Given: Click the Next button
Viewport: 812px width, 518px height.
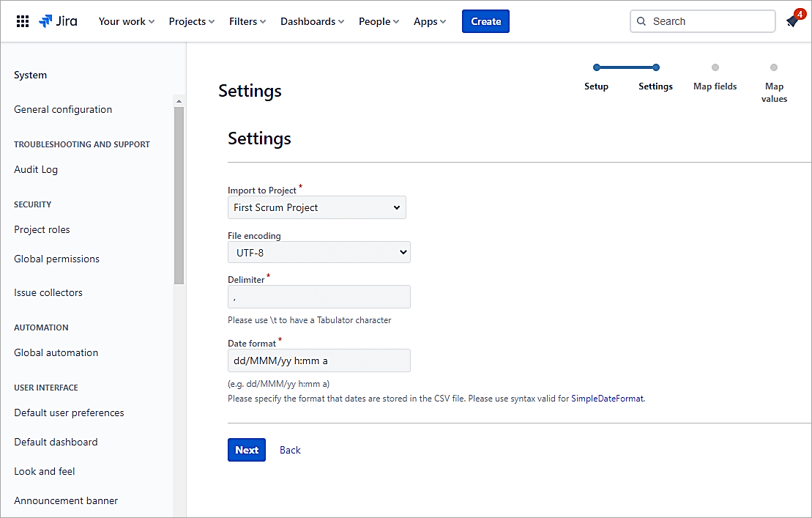Looking at the screenshot, I should coord(246,450).
